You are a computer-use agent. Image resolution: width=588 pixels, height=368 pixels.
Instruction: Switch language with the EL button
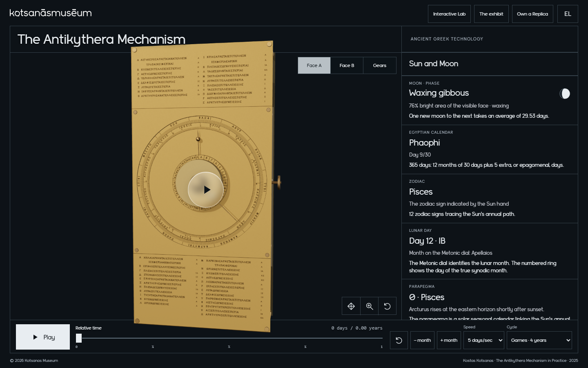click(568, 14)
